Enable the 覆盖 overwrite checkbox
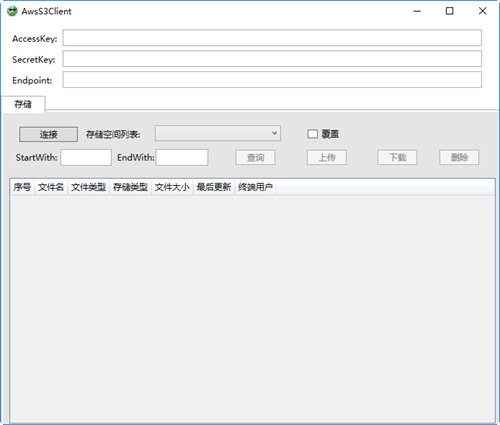The width and height of the screenshot is (500, 425). pos(312,134)
